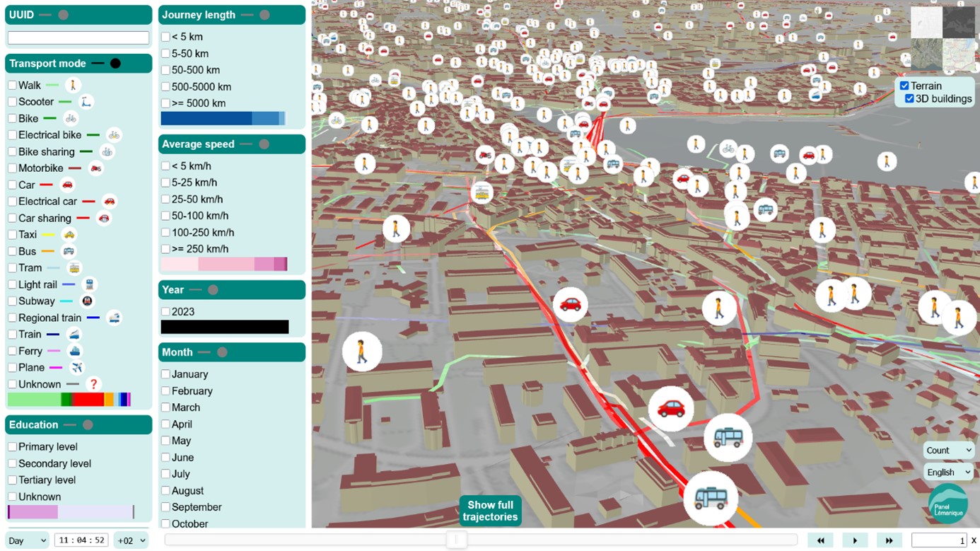Click the motorbike icon in legend
This screenshot has height=551, width=980.
[95, 168]
